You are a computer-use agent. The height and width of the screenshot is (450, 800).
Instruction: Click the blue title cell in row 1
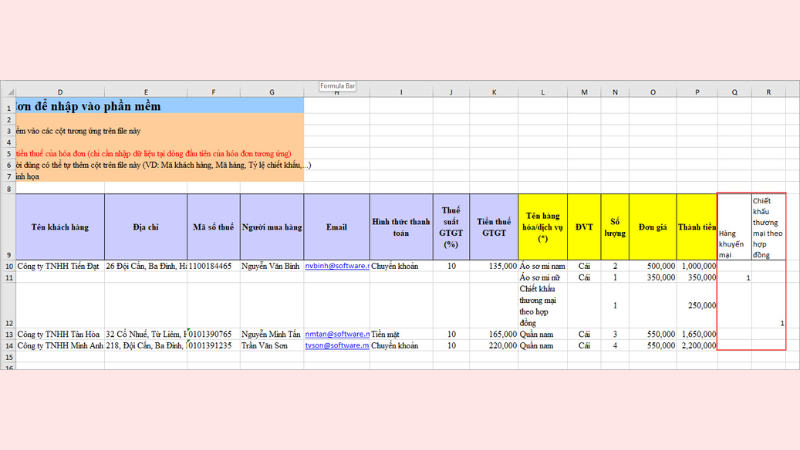pos(160,106)
